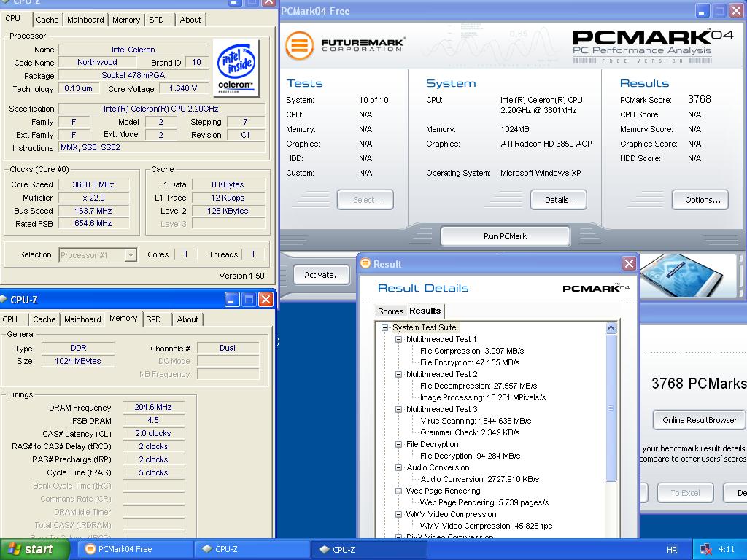The image size is (747, 560).
Task: Open the Online ResultBrowser
Action: pyautogui.click(x=700, y=420)
